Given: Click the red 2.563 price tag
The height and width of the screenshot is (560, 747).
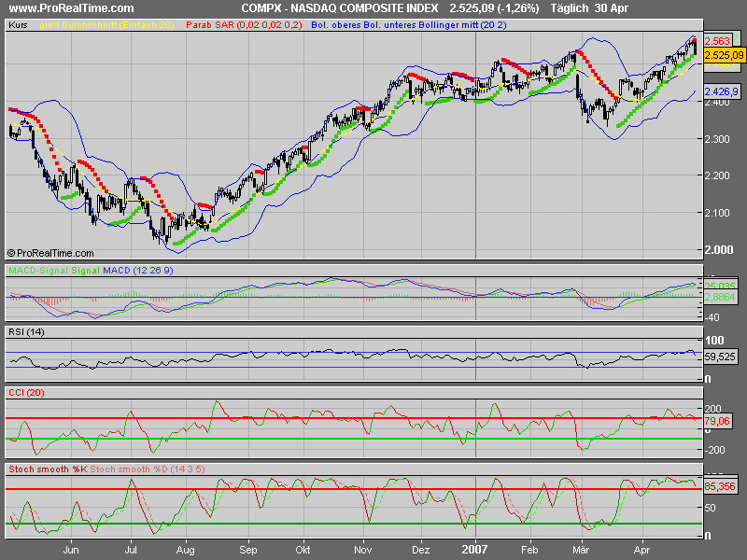Looking at the screenshot, I should 717,41.
